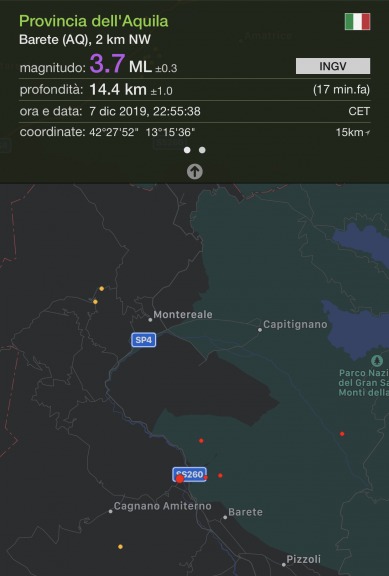Select the Cagnano Amiterno label

tap(162, 506)
